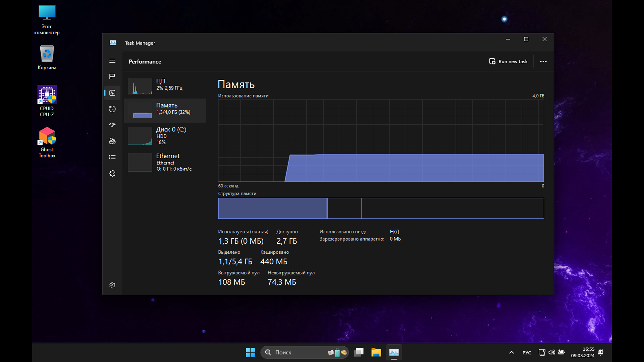
Task: Switch input language via РУС indicator
Action: 527,353
